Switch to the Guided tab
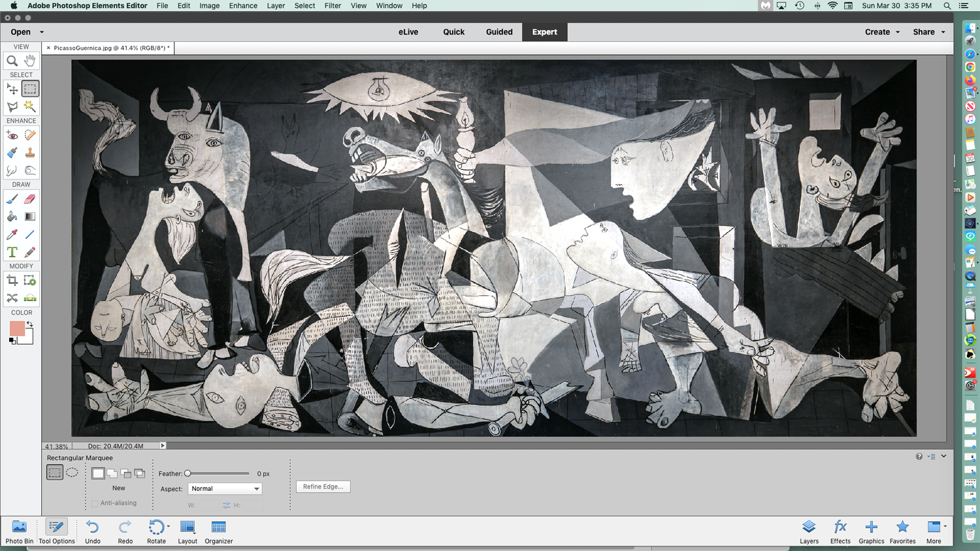The width and height of the screenshot is (980, 551). tap(498, 32)
